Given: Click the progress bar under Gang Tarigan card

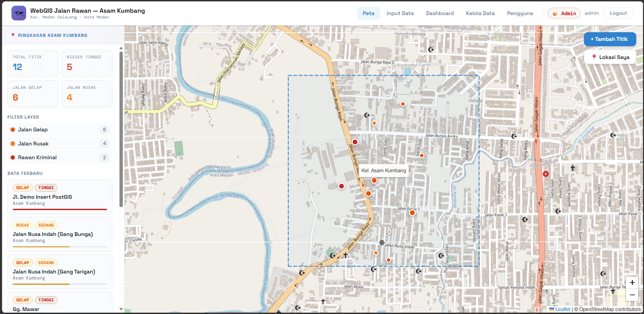Looking at the screenshot, I should click(x=60, y=284).
